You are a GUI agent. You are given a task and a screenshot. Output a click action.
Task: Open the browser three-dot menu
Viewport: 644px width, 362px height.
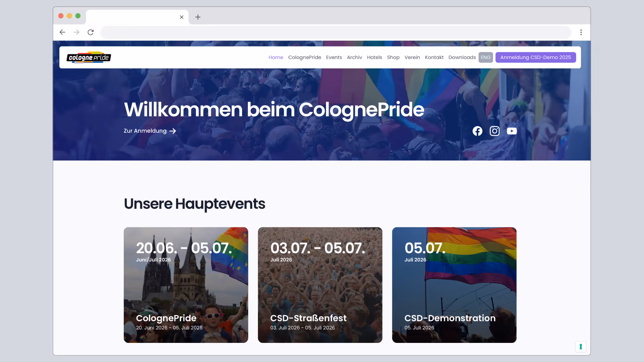(x=581, y=32)
